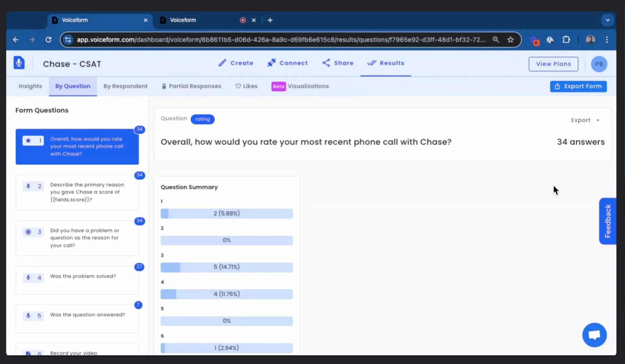The image size is (625, 364).
Task: Click the zoom magnifier icon in address bar
Action: [x=496, y=40]
